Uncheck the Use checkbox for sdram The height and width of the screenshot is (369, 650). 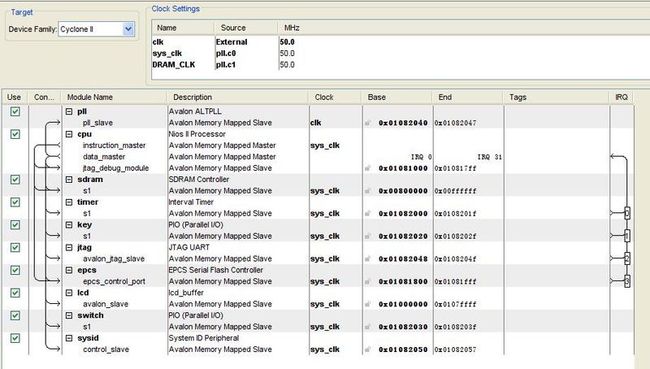[15, 180]
